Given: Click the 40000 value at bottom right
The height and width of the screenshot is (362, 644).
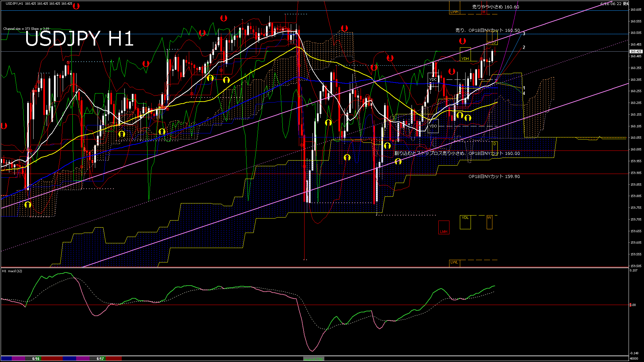Looking at the screenshot, I should coord(634,359).
